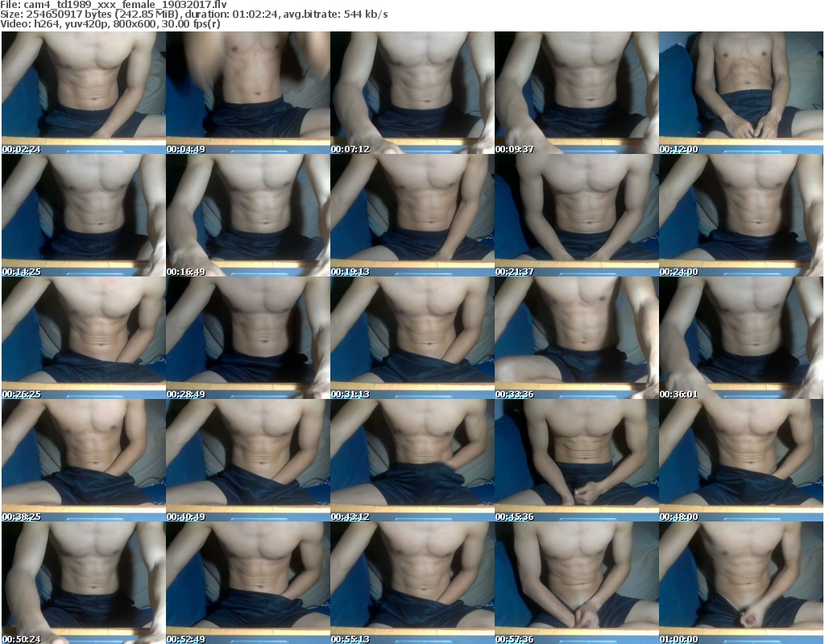Select the frame at 00:04:49
The height and width of the screenshot is (644, 825).
click(x=248, y=93)
